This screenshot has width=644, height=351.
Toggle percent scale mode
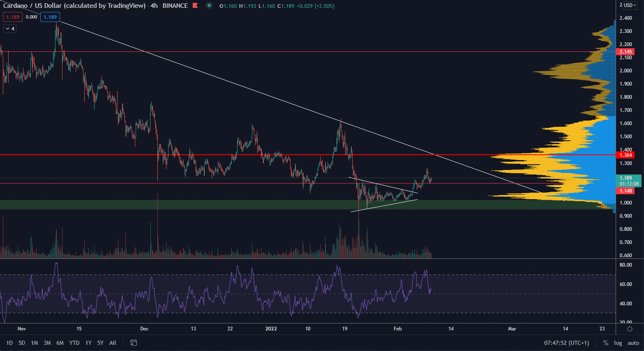coord(605,343)
